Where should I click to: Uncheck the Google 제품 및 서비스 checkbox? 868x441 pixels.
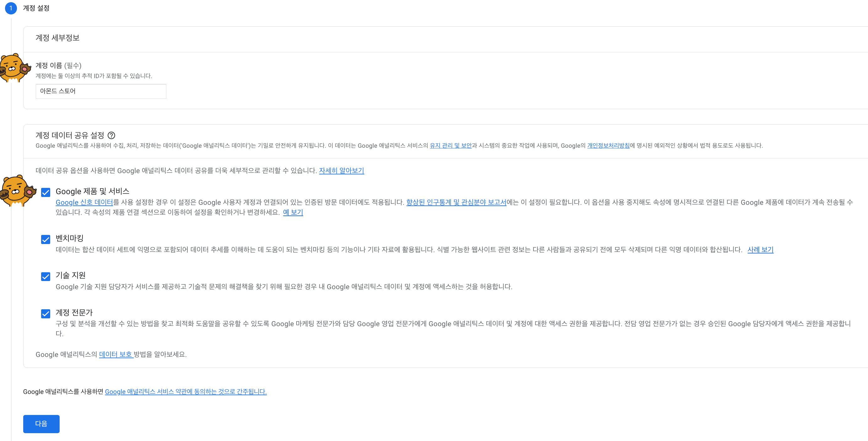click(46, 192)
